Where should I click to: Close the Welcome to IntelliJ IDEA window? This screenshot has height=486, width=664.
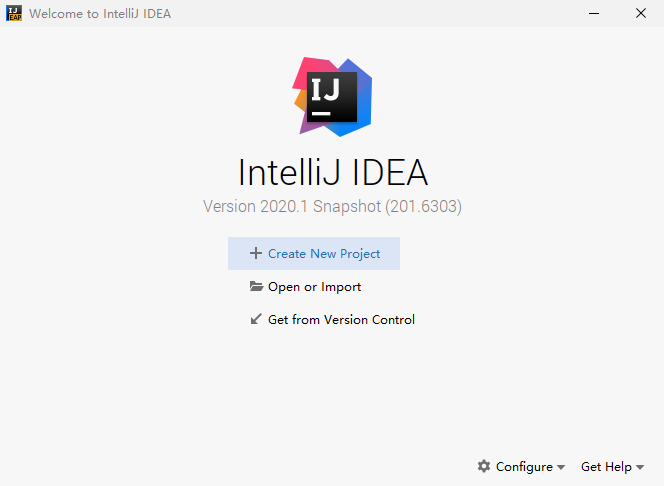[x=641, y=14]
